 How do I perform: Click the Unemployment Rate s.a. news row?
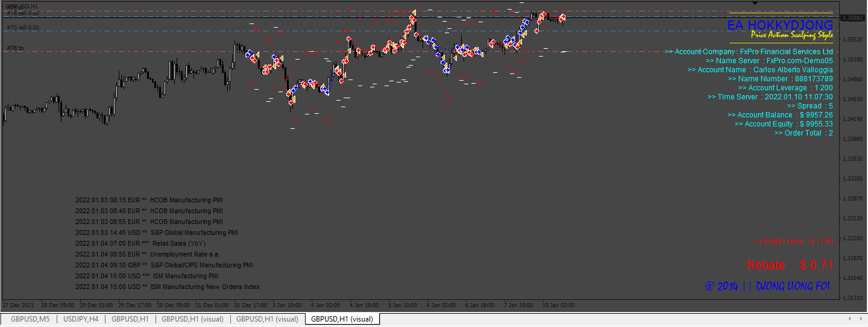[x=148, y=255]
